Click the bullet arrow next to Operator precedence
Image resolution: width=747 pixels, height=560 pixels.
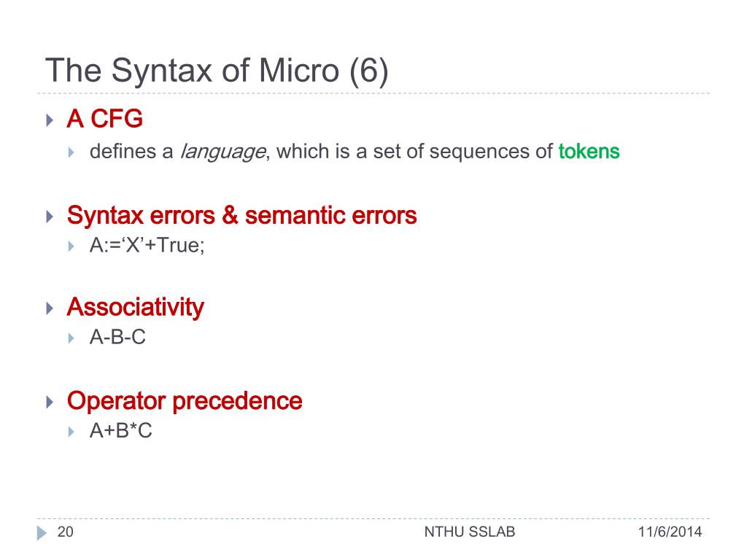pos(50,402)
